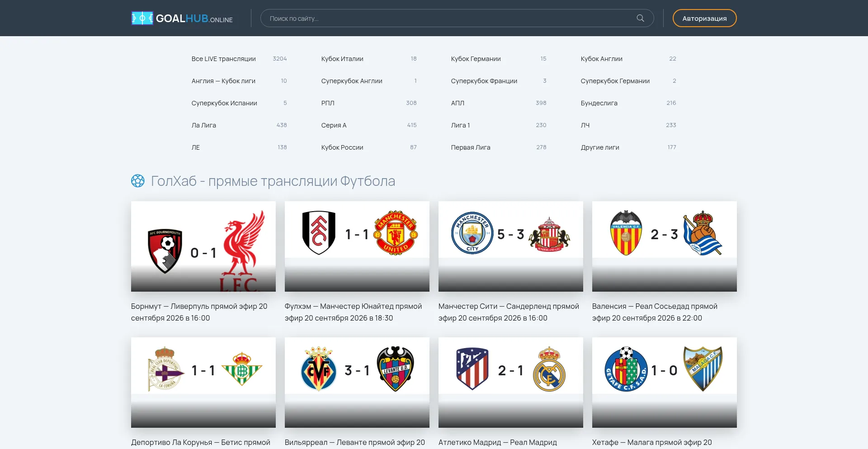Open Валенсия — Реал Сосьедад match title
Viewport: 868px width, 449px height.
[655, 312]
